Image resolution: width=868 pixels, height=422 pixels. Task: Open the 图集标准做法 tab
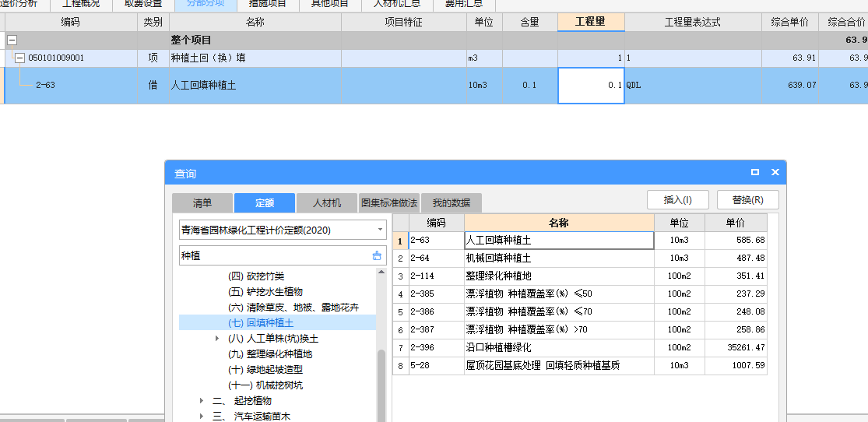point(389,202)
